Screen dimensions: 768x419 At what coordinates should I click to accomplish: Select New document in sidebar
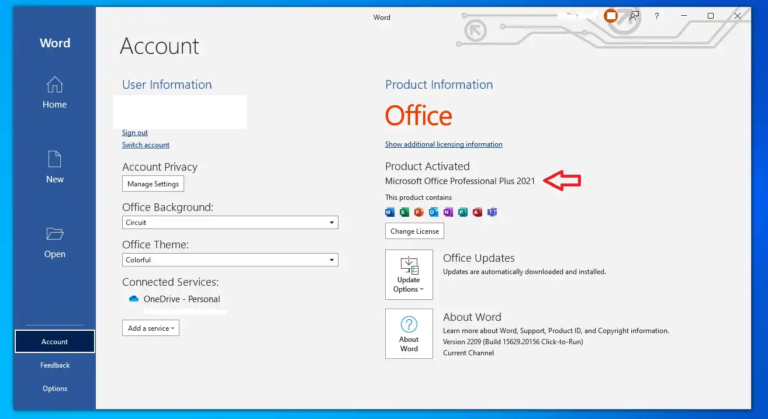point(54,167)
